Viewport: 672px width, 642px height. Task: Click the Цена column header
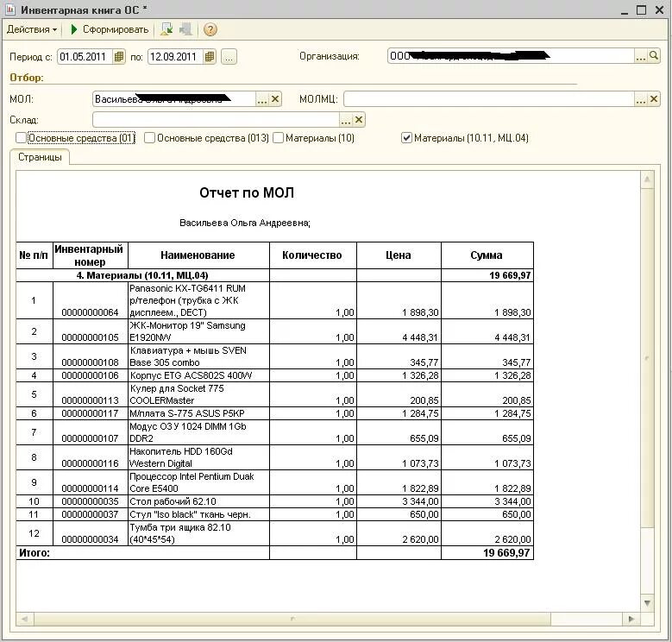coord(399,255)
